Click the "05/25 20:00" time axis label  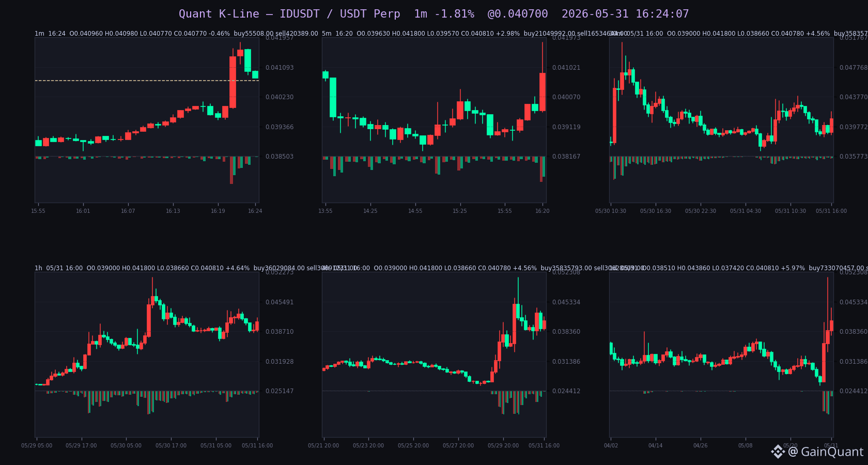tap(413, 445)
